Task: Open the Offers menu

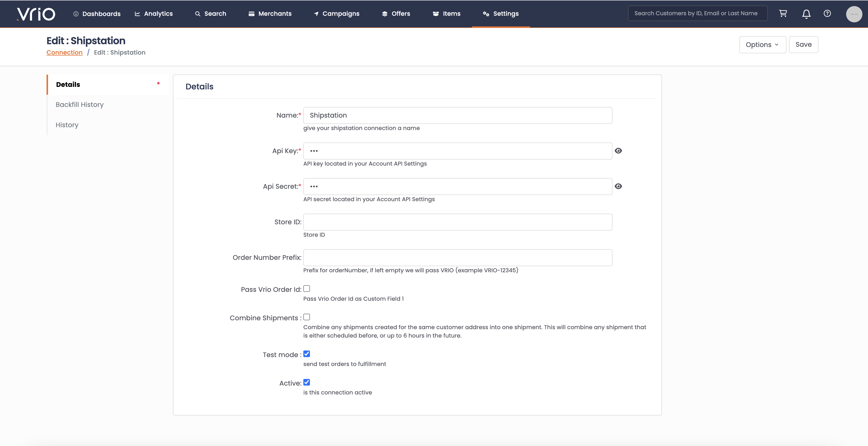Action: click(x=396, y=14)
